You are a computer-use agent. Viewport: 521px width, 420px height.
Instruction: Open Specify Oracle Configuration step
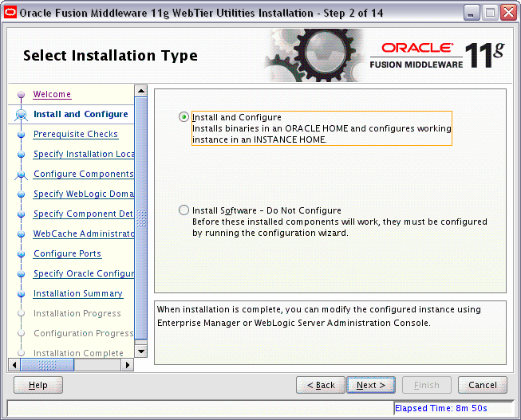(x=84, y=273)
